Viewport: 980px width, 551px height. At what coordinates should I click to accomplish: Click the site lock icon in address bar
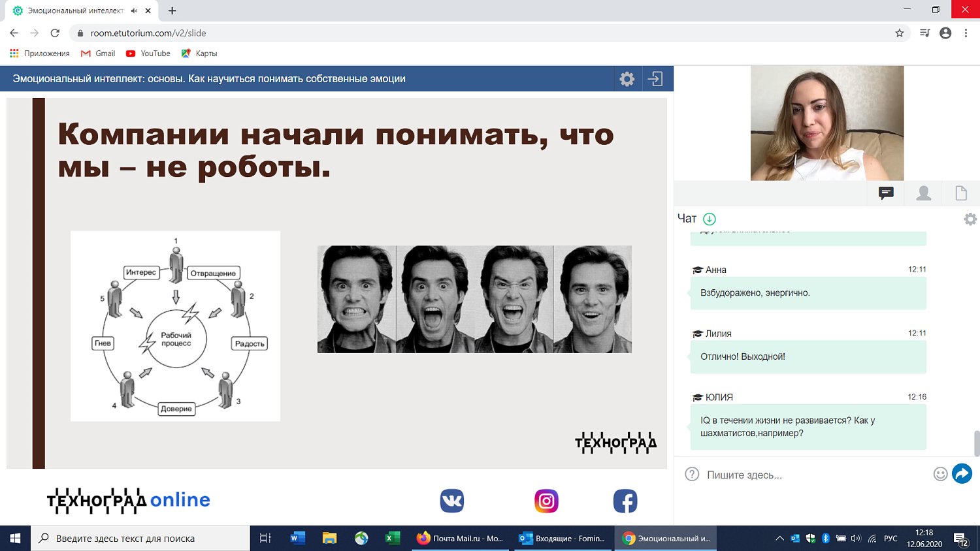pos(80,33)
